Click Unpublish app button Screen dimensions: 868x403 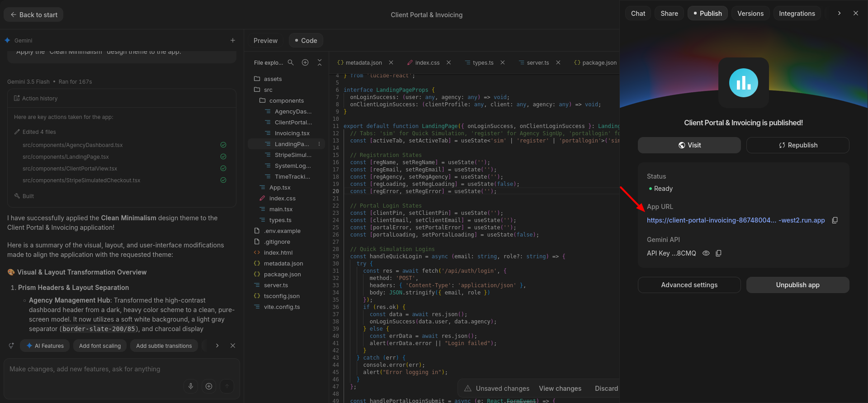(798, 285)
